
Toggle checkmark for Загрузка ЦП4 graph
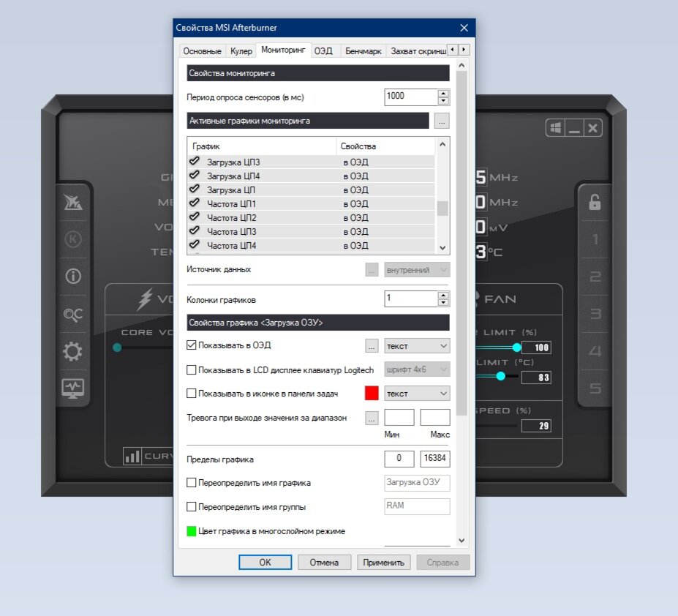195,175
